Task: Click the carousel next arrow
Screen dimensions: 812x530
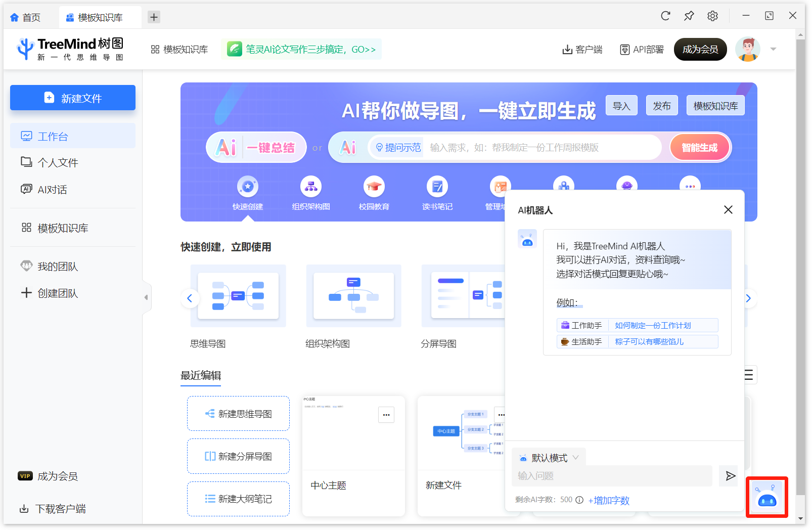Action: tap(748, 298)
